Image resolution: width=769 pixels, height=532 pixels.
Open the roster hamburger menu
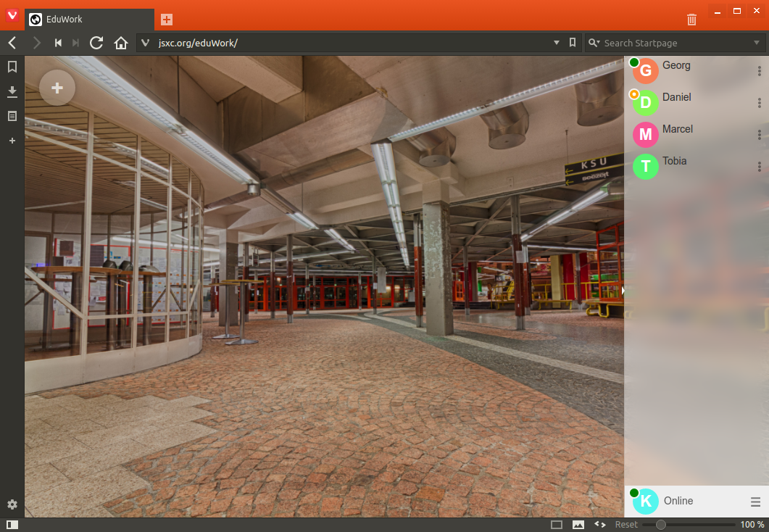pos(755,502)
